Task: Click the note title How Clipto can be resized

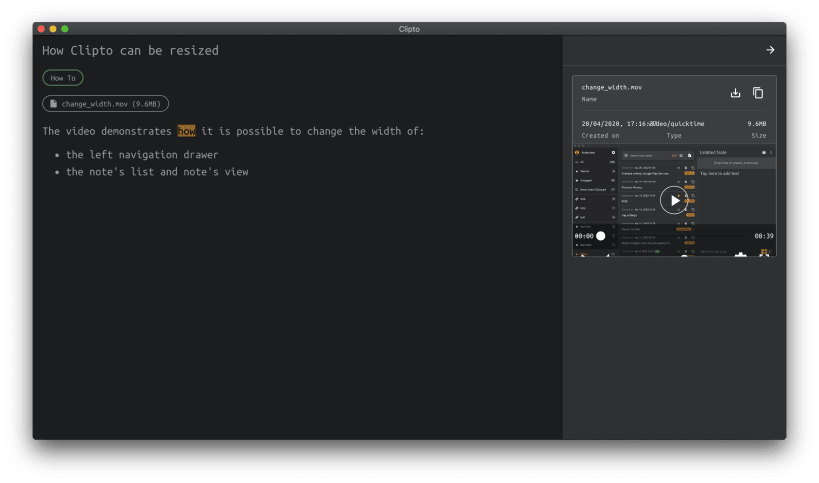Action: coord(131,51)
